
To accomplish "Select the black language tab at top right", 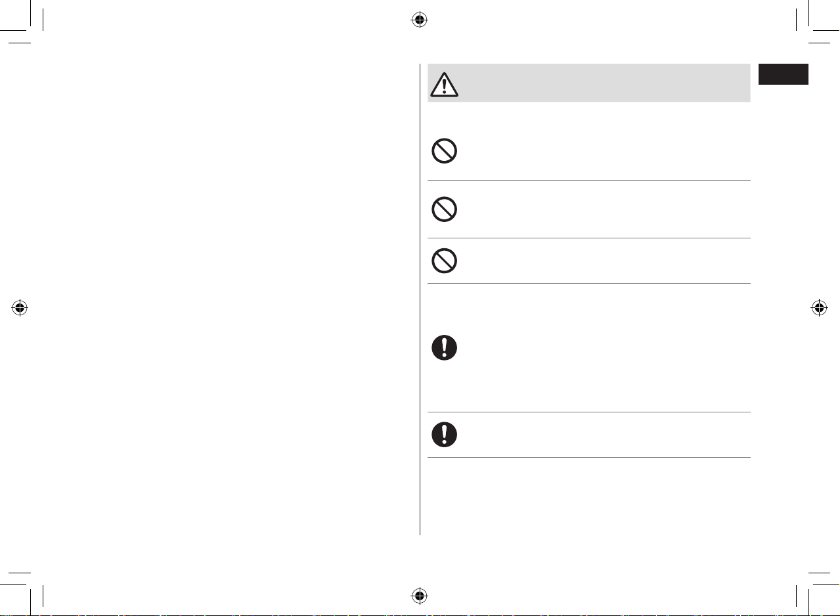I will (x=783, y=74).
